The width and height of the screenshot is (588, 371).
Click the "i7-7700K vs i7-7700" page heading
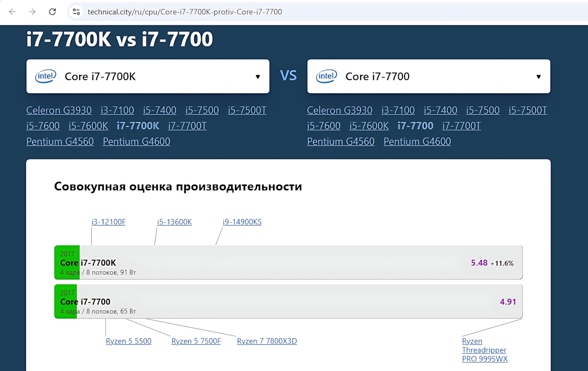click(120, 39)
